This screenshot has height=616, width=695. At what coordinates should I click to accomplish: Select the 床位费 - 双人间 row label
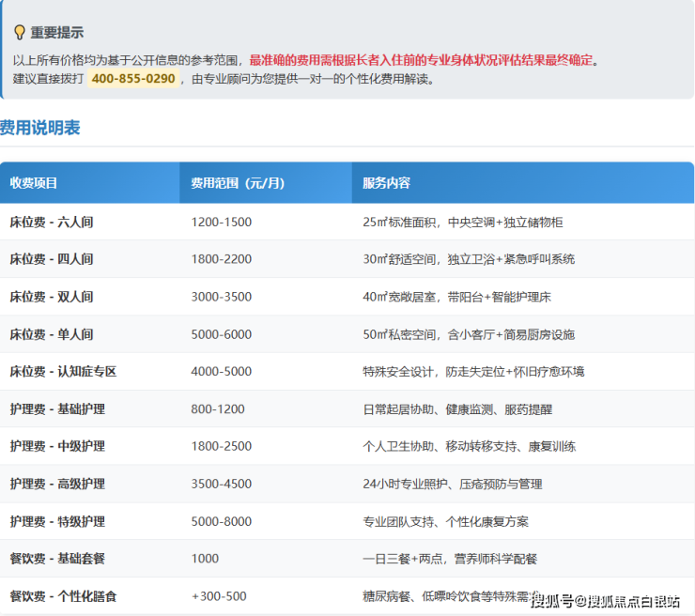coord(52,297)
